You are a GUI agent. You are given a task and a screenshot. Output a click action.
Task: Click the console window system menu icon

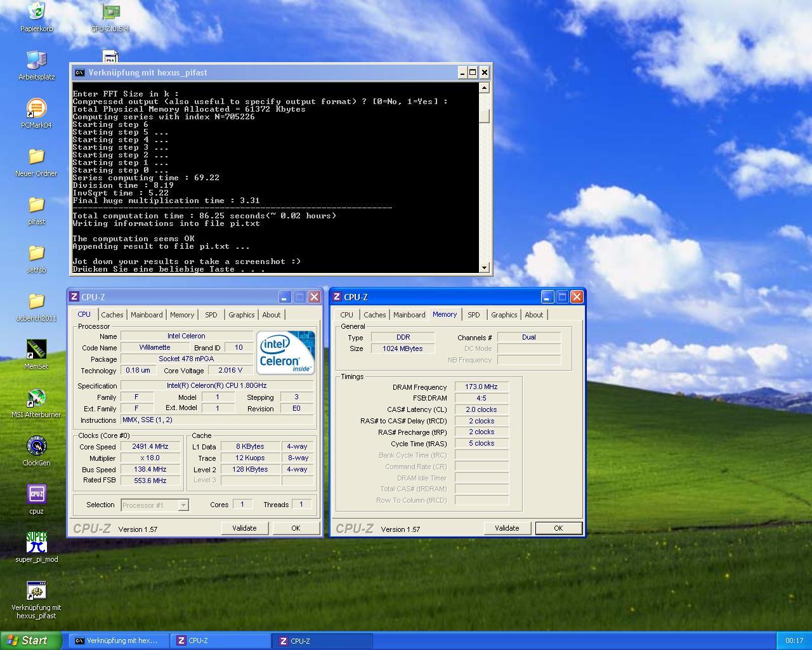point(79,72)
